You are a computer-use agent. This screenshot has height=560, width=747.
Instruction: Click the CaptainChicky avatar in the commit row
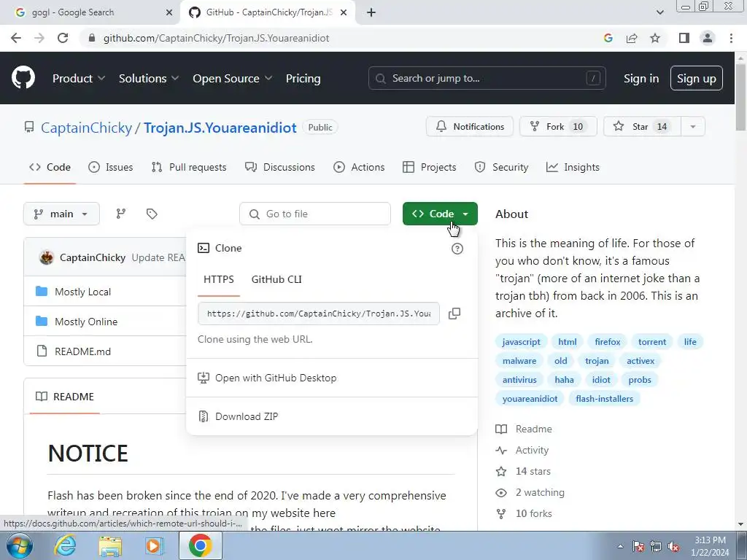pyautogui.click(x=46, y=257)
